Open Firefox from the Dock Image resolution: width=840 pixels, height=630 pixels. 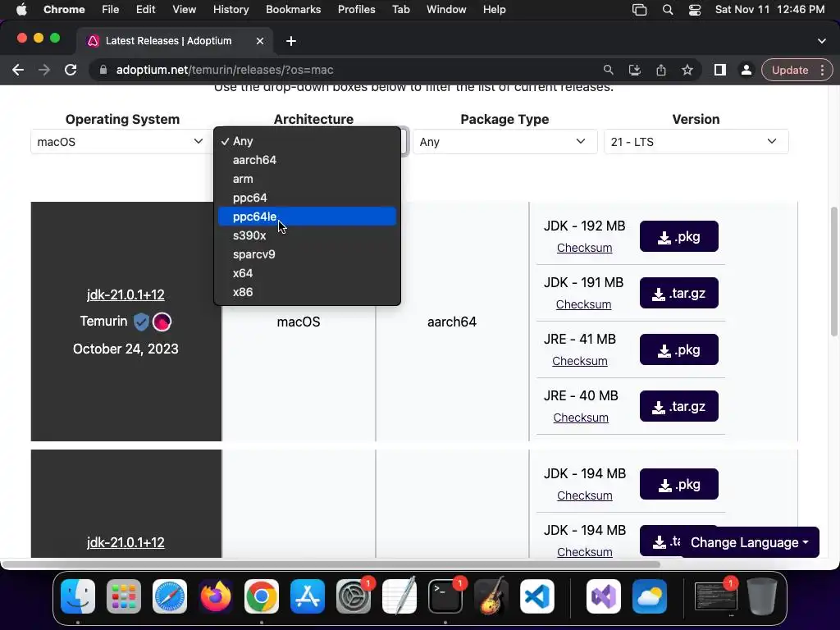[x=216, y=596]
